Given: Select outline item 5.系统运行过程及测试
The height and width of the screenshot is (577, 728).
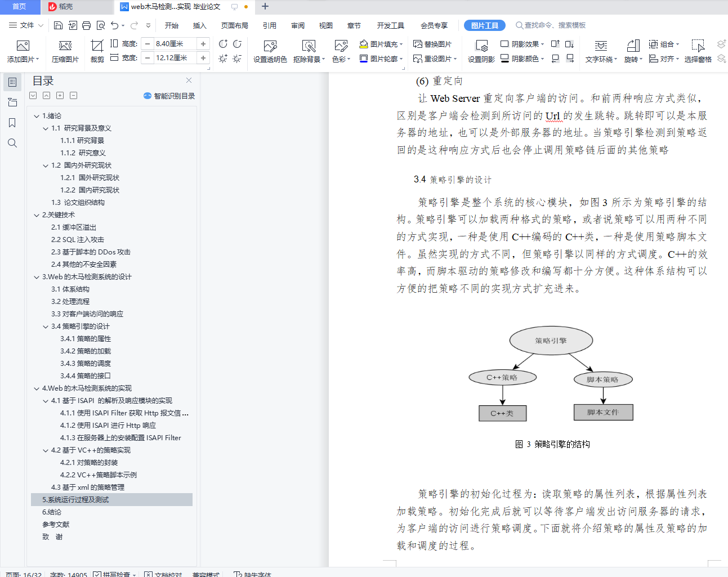Looking at the screenshot, I should coord(111,500).
